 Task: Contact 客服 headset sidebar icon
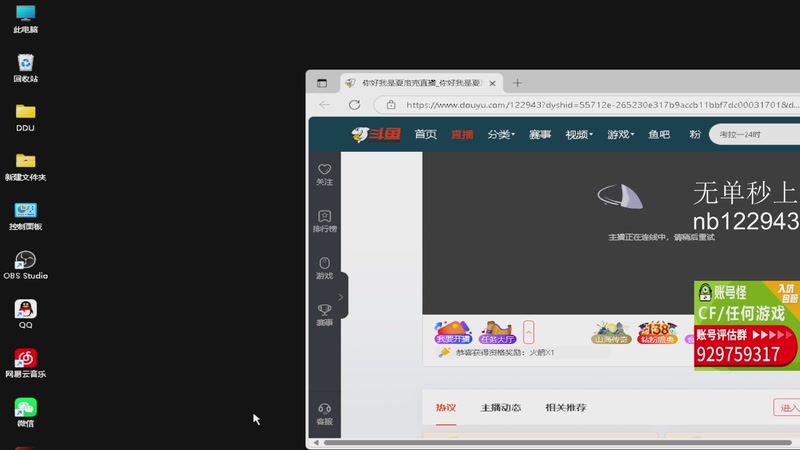(324, 414)
